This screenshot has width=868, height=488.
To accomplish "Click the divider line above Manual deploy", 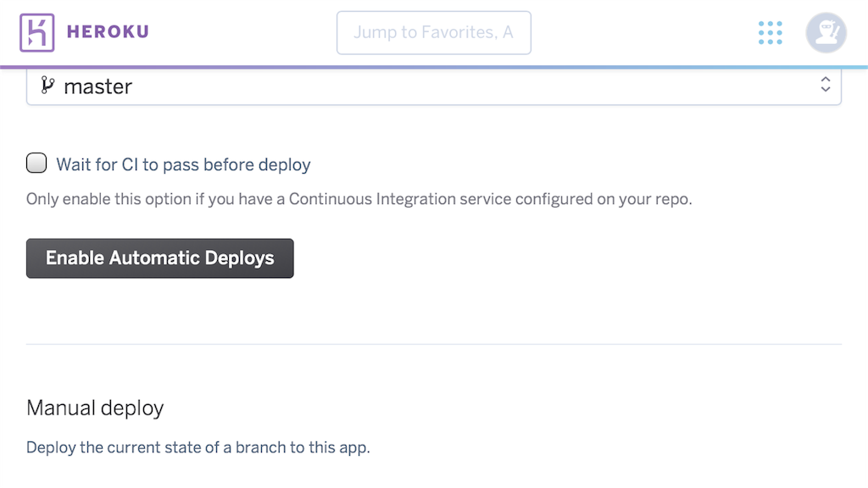I will tap(433, 344).
